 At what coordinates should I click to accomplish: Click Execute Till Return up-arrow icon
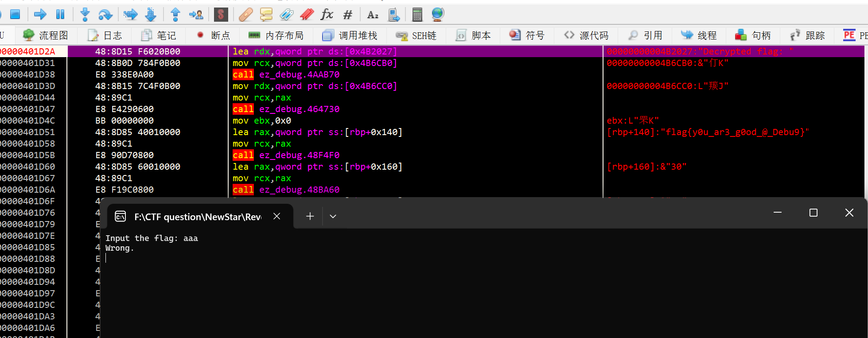tap(175, 15)
